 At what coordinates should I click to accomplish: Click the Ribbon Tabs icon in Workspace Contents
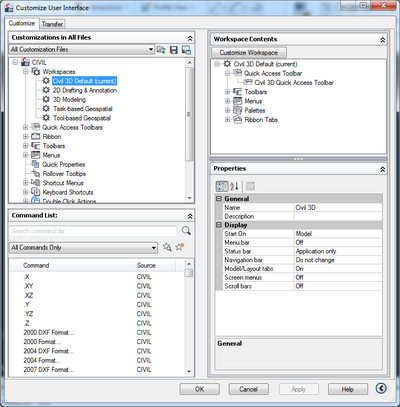click(238, 119)
